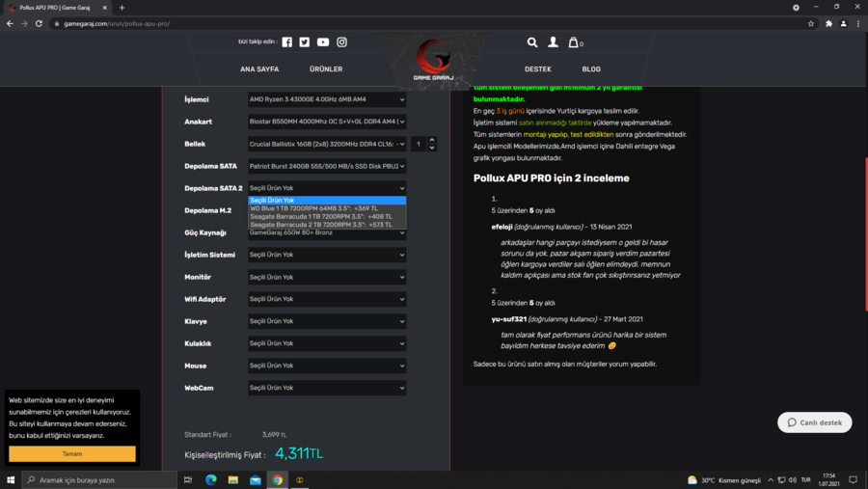This screenshot has width=868, height=489.
Task: Open the ÜRÜNLER menu
Action: pyautogui.click(x=326, y=69)
